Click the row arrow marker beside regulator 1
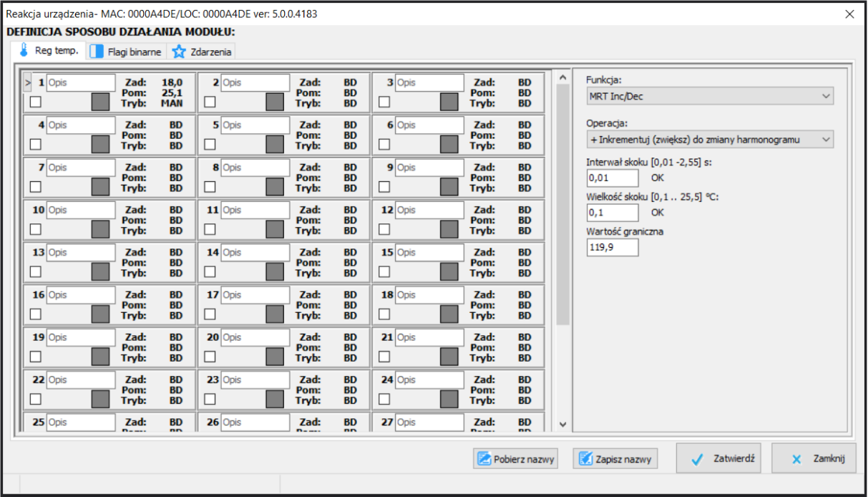The height and width of the screenshot is (497, 868). [28, 83]
